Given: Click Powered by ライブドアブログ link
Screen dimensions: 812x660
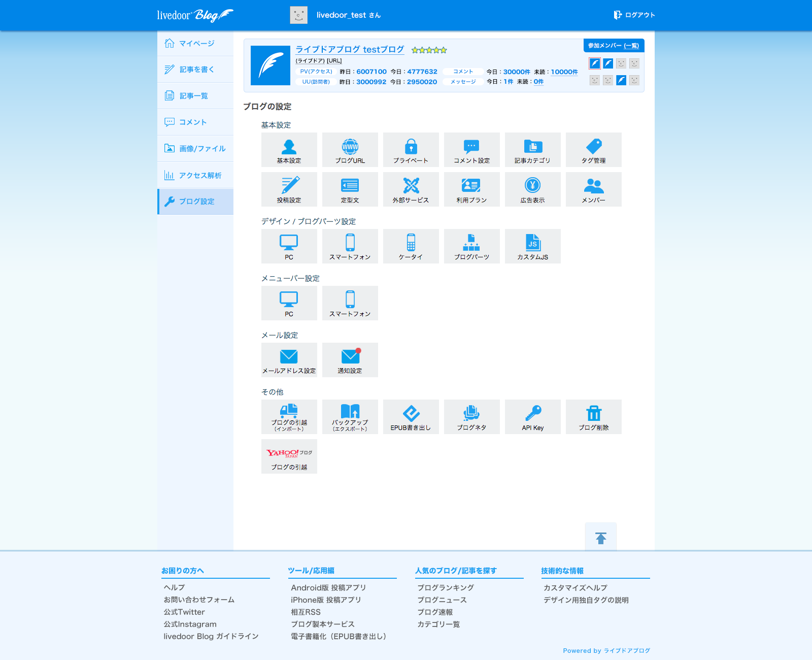Looking at the screenshot, I should click(606, 650).
